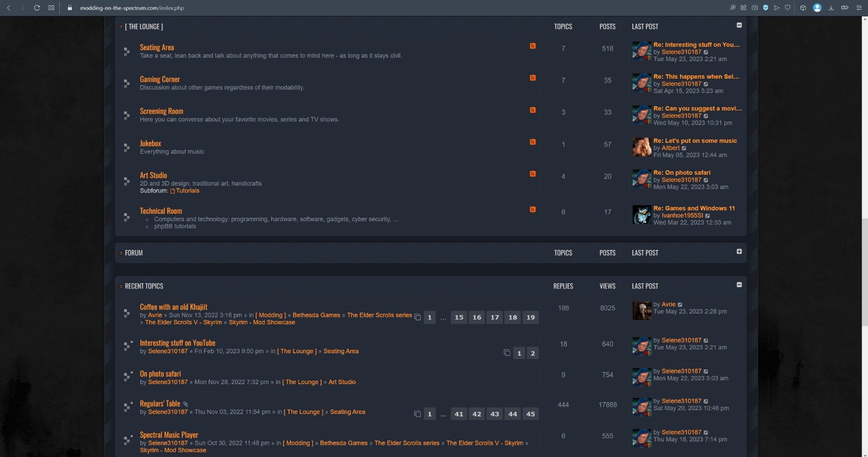The image size is (868, 457).
Task: Toggle the battery saver icon
Action: [x=844, y=8]
